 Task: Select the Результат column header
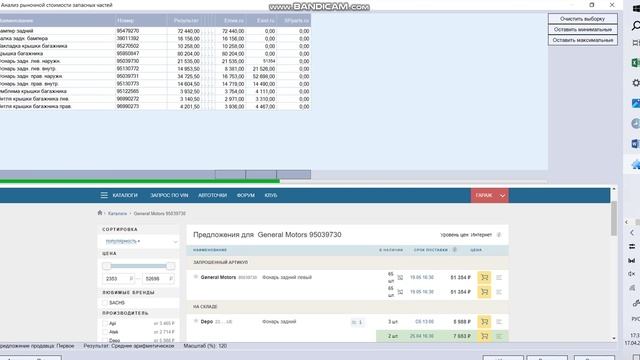click(186, 20)
